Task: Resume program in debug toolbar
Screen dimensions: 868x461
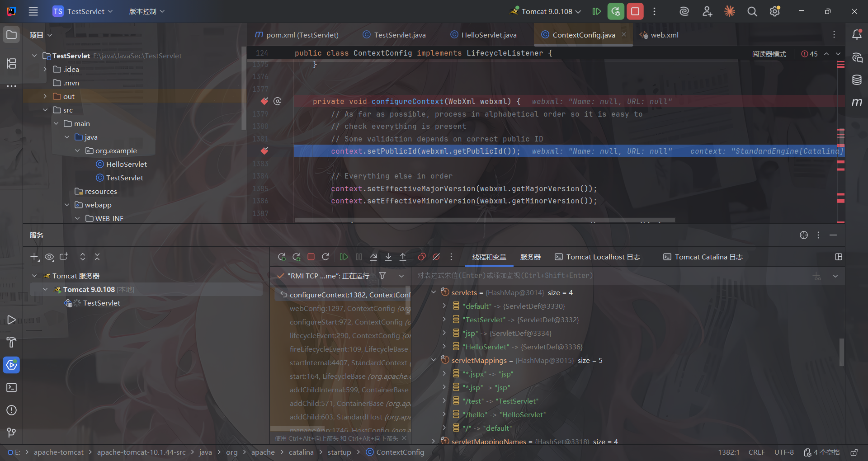Action: pos(344,257)
